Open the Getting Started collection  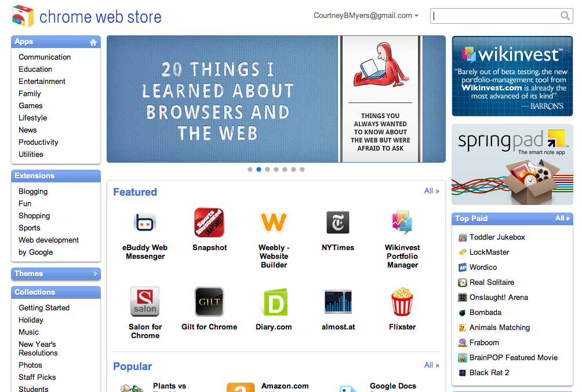click(44, 308)
